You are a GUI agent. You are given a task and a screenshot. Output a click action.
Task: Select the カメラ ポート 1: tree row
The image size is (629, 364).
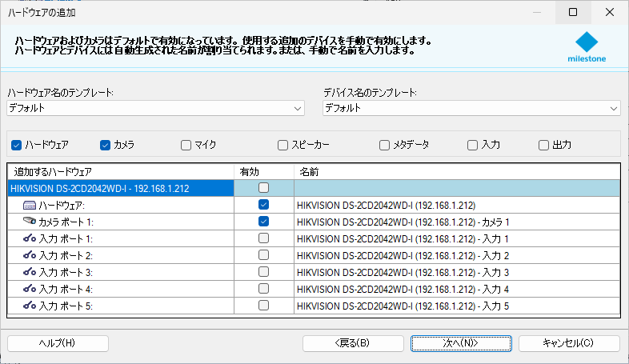point(120,222)
